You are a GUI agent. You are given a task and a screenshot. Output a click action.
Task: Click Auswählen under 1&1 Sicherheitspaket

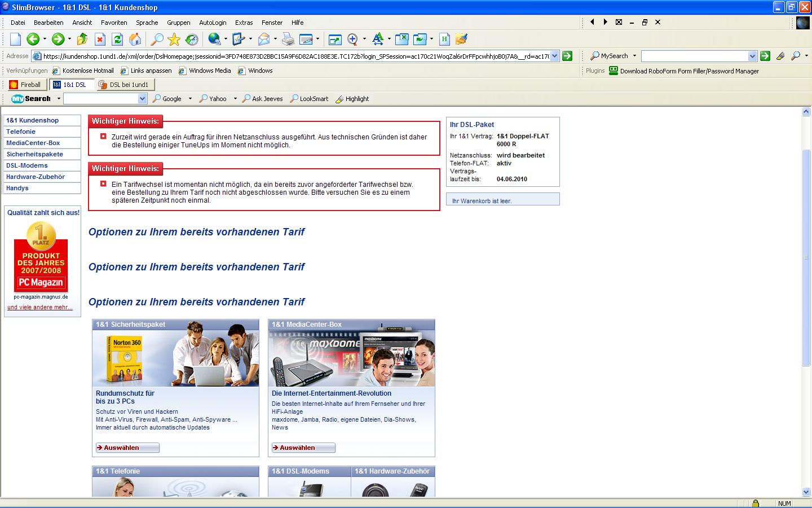(127, 448)
